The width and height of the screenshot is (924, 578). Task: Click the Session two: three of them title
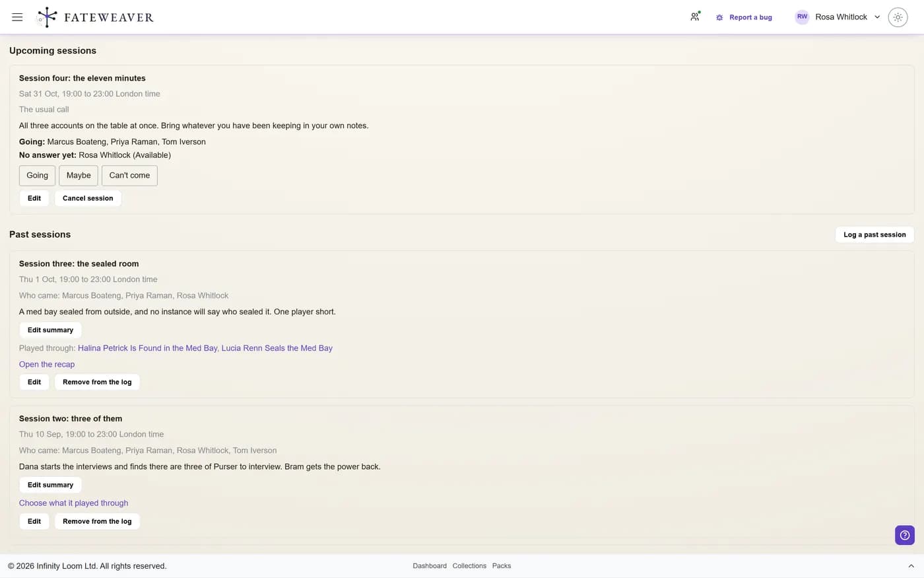[x=71, y=419]
